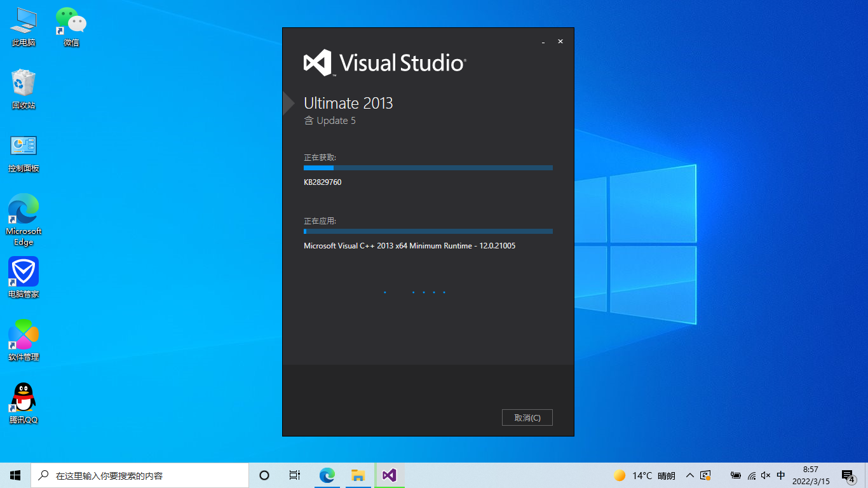Click the muted volume tray icon
Screen dimensions: 868x488
766,475
